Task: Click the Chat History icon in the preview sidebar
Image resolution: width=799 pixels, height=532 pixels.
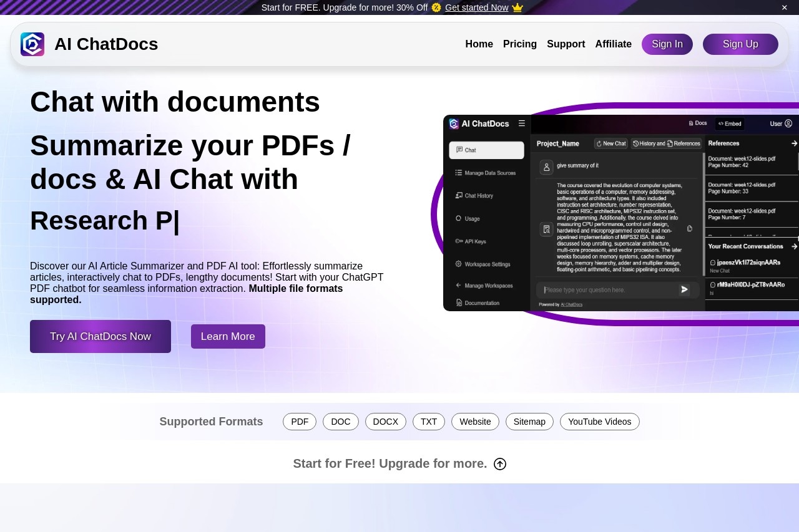Action: 459,195
